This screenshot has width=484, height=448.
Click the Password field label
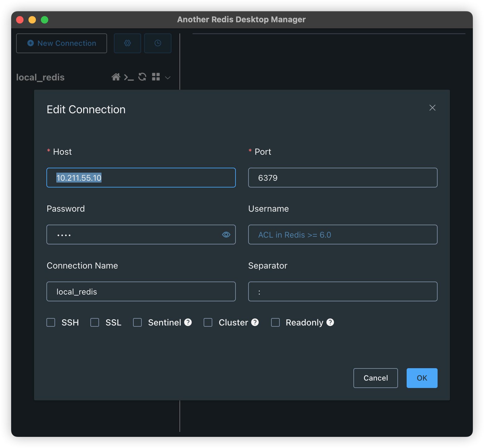tap(66, 209)
